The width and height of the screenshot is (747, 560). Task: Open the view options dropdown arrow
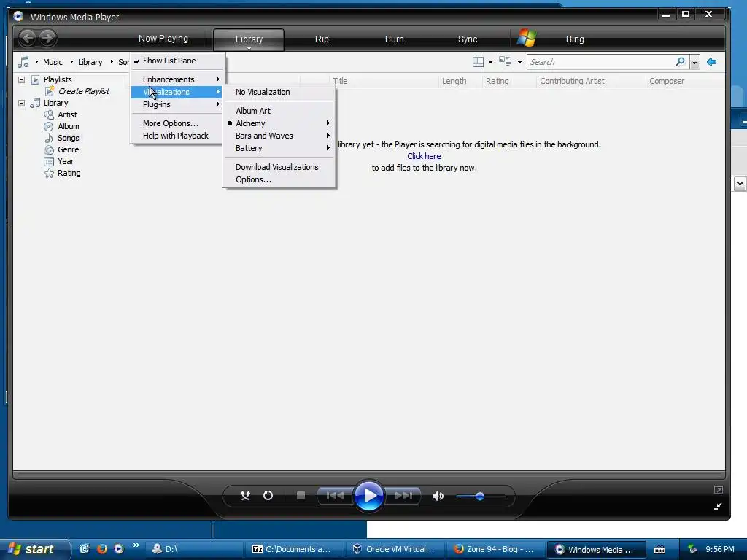519,63
